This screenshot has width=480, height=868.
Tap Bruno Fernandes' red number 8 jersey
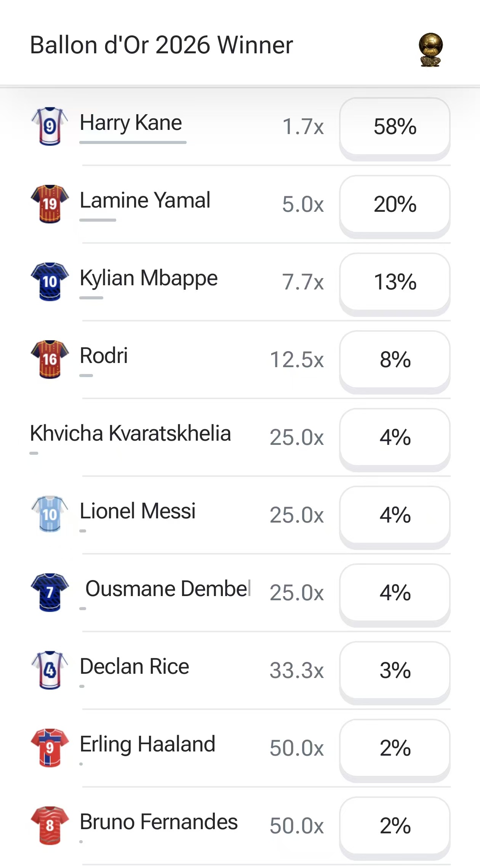(x=50, y=825)
